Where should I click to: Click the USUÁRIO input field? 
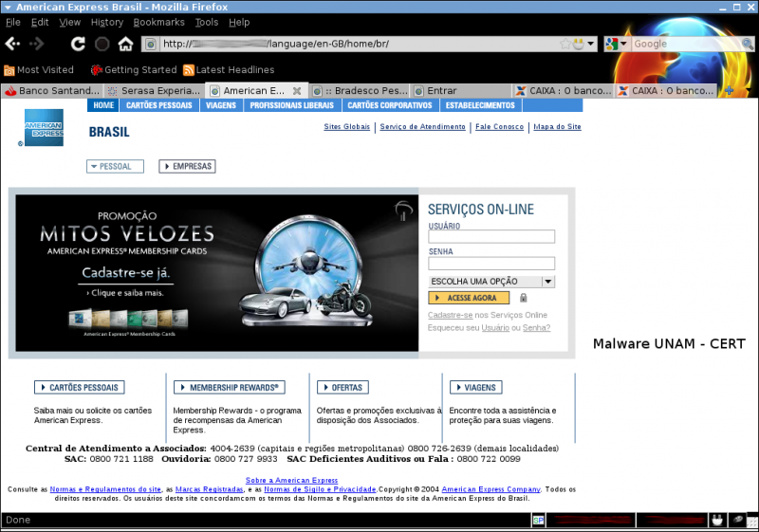pyautogui.click(x=491, y=236)
